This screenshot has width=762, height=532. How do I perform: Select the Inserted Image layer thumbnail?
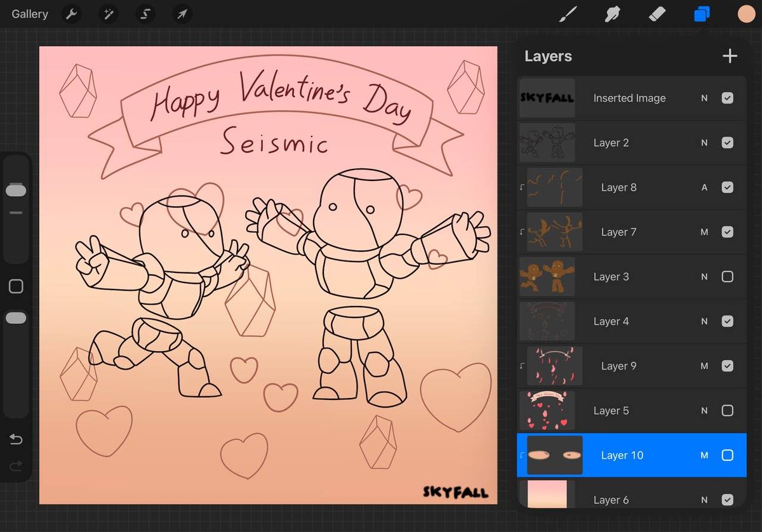coord(547,98)
